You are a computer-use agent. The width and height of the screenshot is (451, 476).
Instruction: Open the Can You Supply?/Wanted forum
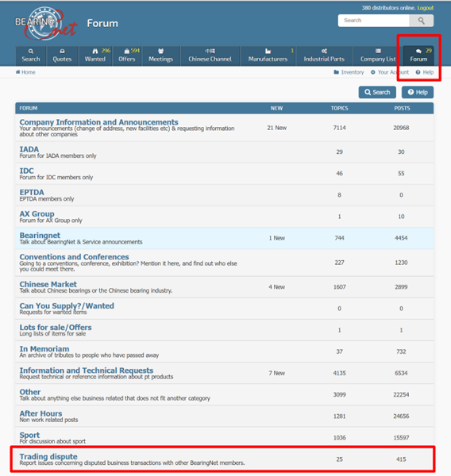pos(67,306)
